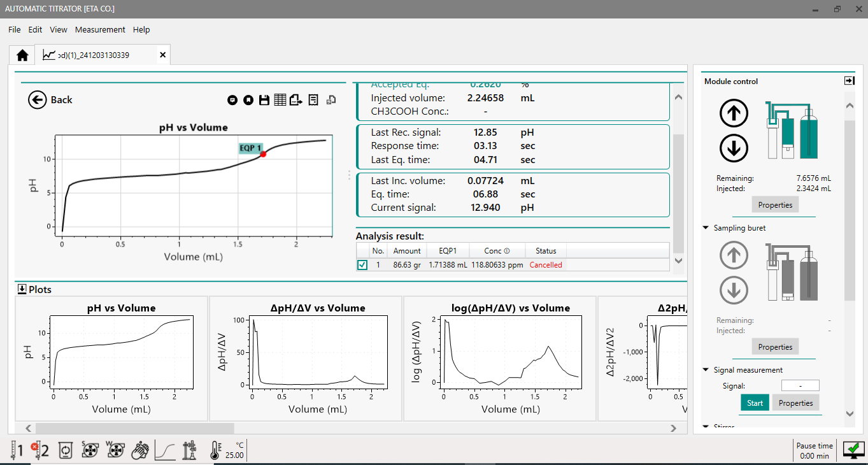Click the comment bubble circle icon
This screenshot has height=465, width=868.
tap(232, 100)
